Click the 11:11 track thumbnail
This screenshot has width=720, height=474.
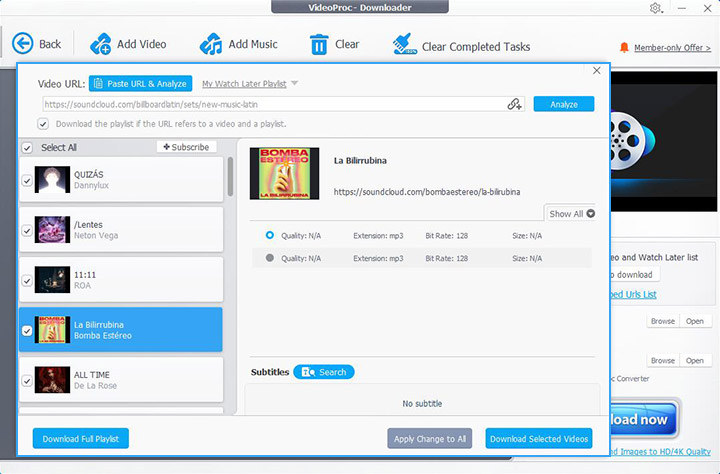click(x=52, y=279)
